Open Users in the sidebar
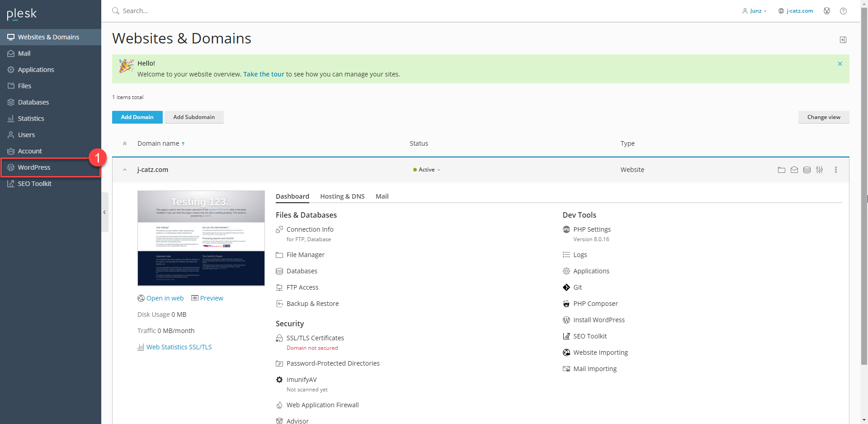The height and width of the screenshot is (424, 868). [51, 135]
